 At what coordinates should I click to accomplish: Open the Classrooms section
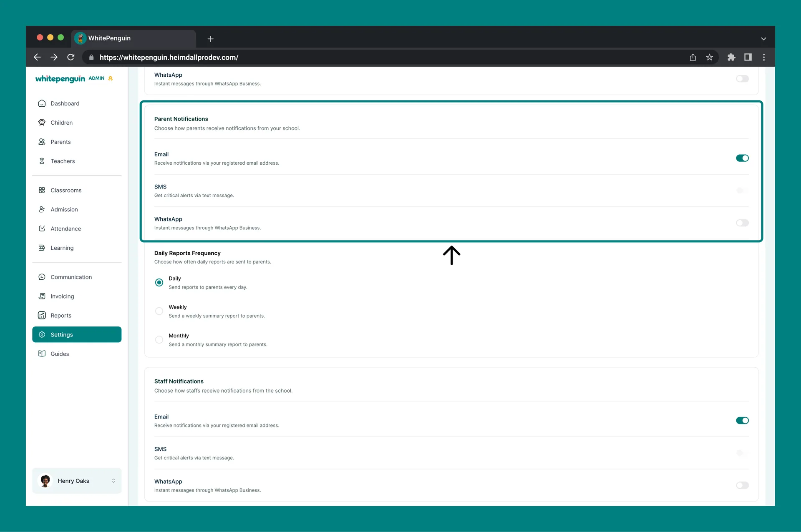click(77, 190)
